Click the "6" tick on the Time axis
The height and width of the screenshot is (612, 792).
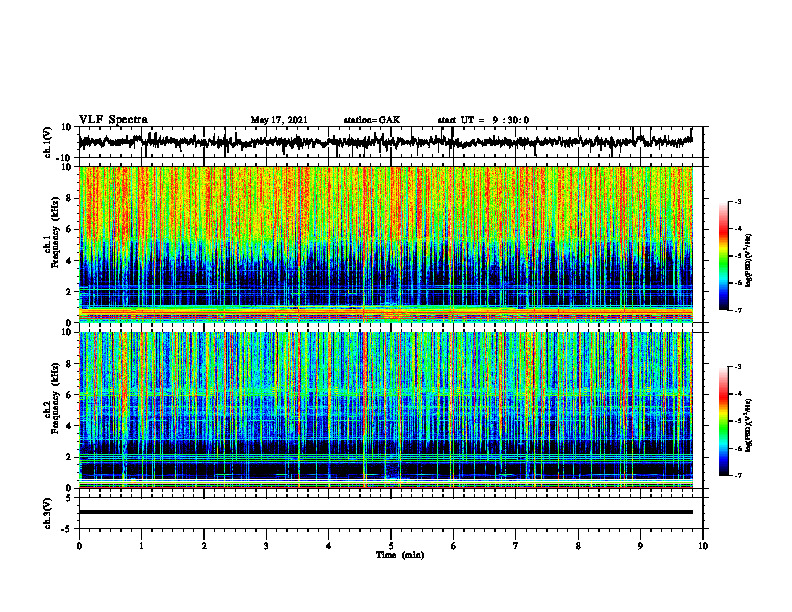click(454, 546)
